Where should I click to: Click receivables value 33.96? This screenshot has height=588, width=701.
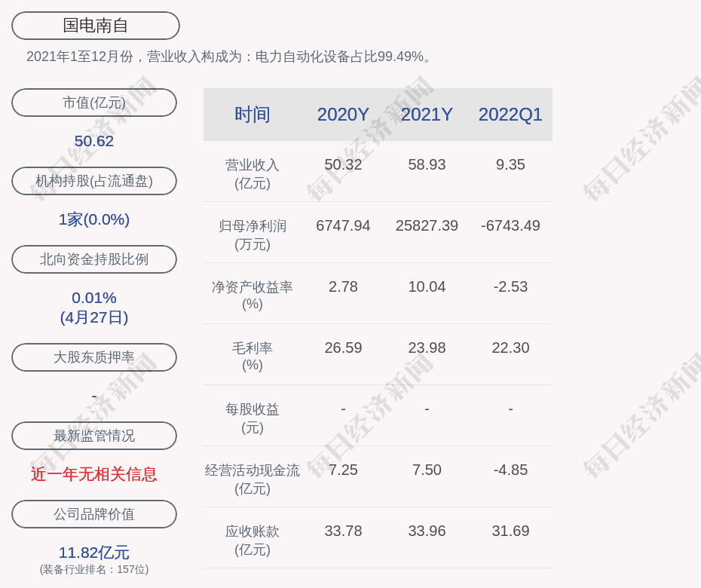tap(427, 531)
